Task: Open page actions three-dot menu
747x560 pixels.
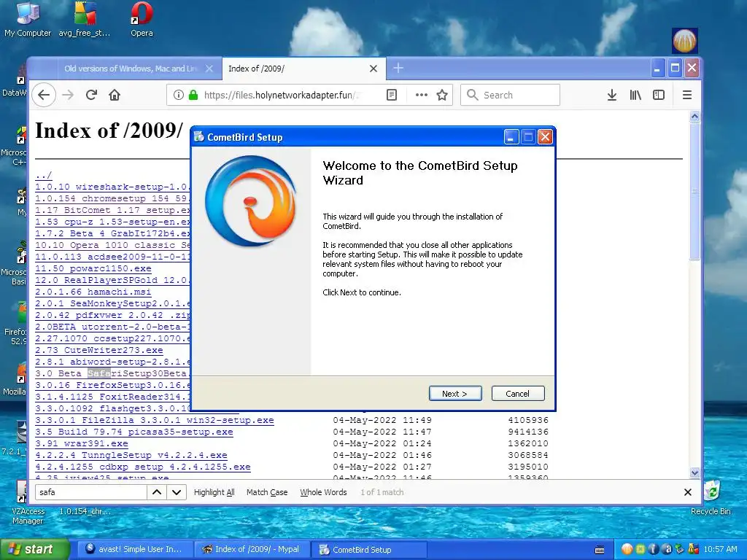Action: pyautogui.click(x=421, y=95)
